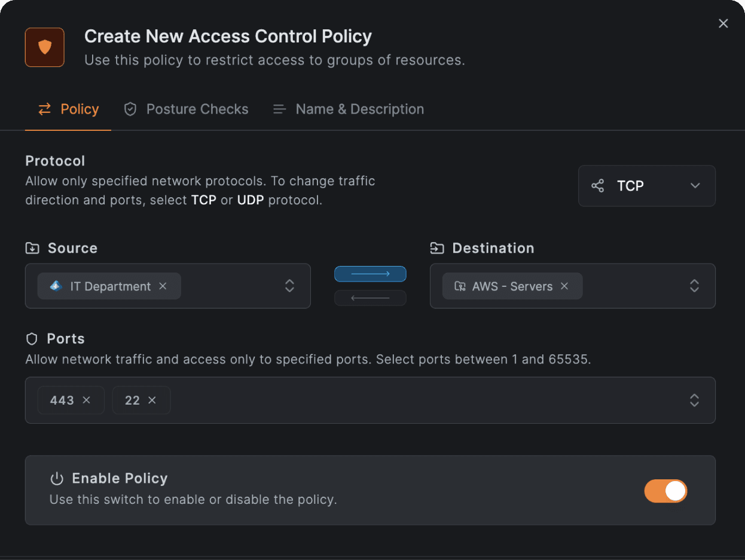Remove the AWS - Servers destination tag
The height and width of the screenshot is (560, 745).
(564, 286)
